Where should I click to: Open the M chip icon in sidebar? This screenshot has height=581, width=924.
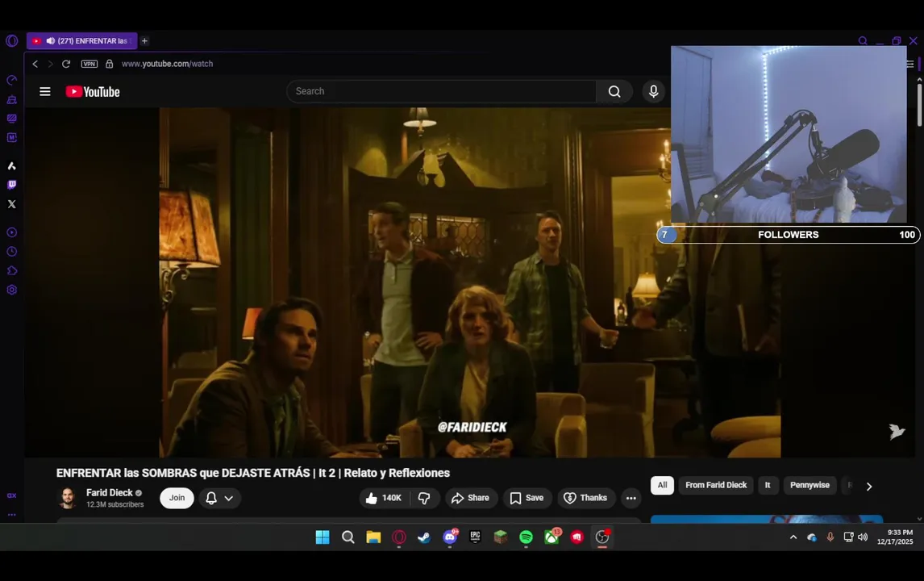pyautogui.click(x=12, y=137)
